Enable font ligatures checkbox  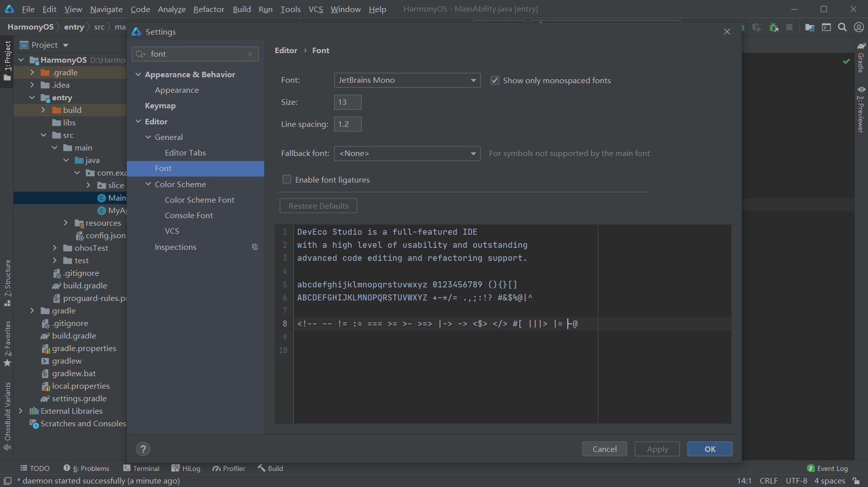(287, 179)
